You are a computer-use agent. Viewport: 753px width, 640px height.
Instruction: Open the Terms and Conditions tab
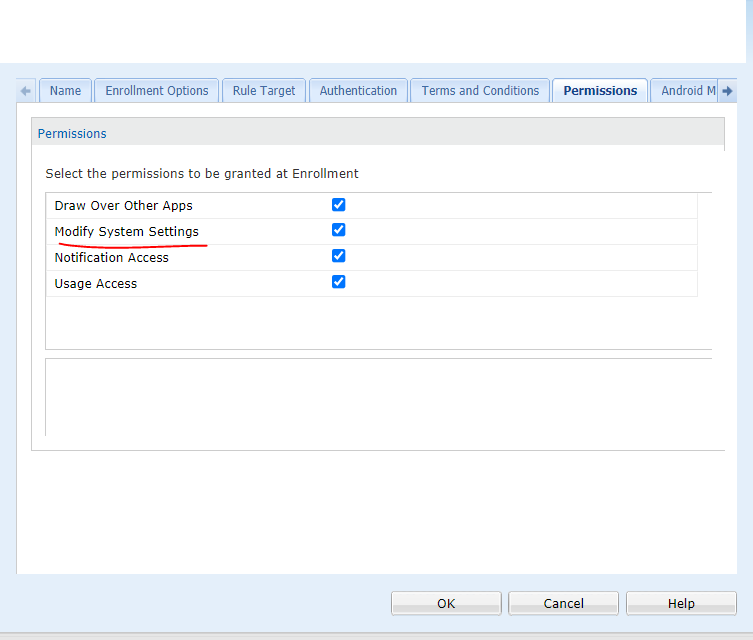coord(480,91)
